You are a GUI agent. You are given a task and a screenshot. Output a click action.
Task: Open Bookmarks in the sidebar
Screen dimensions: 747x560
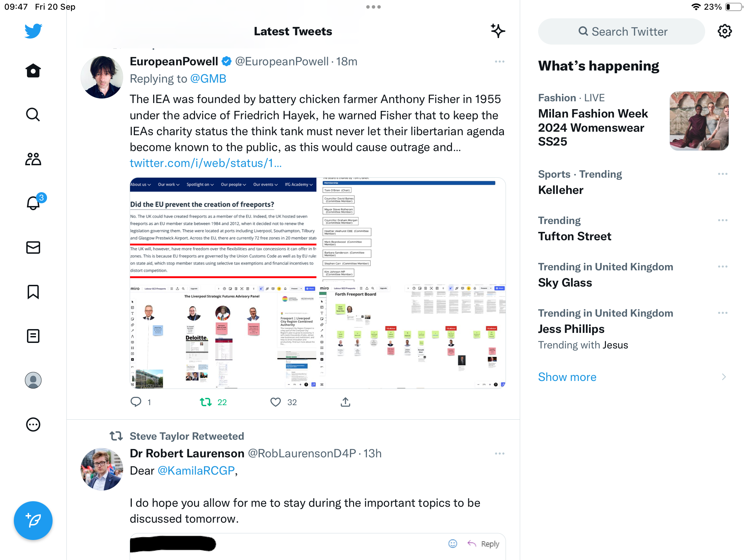pyautogui.click(x=33, y=292)
